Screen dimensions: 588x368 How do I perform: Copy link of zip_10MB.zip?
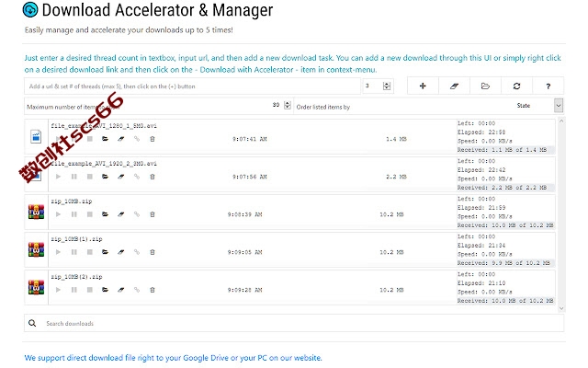(x=137, y=214)
